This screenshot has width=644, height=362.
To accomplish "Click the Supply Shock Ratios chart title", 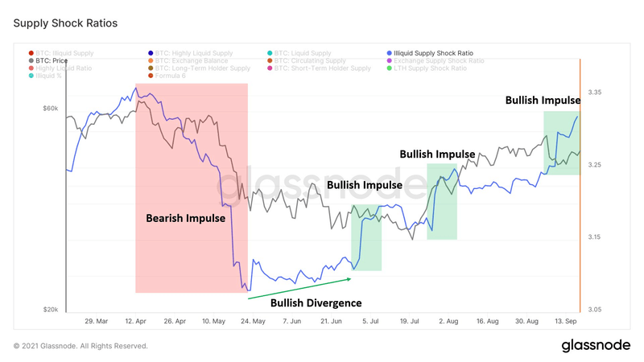I will coord(65,23).
